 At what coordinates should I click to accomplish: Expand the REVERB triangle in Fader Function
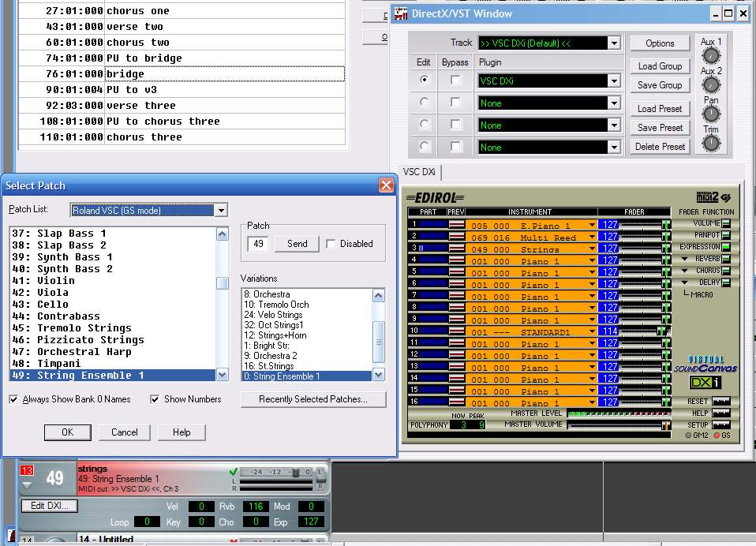684,259
